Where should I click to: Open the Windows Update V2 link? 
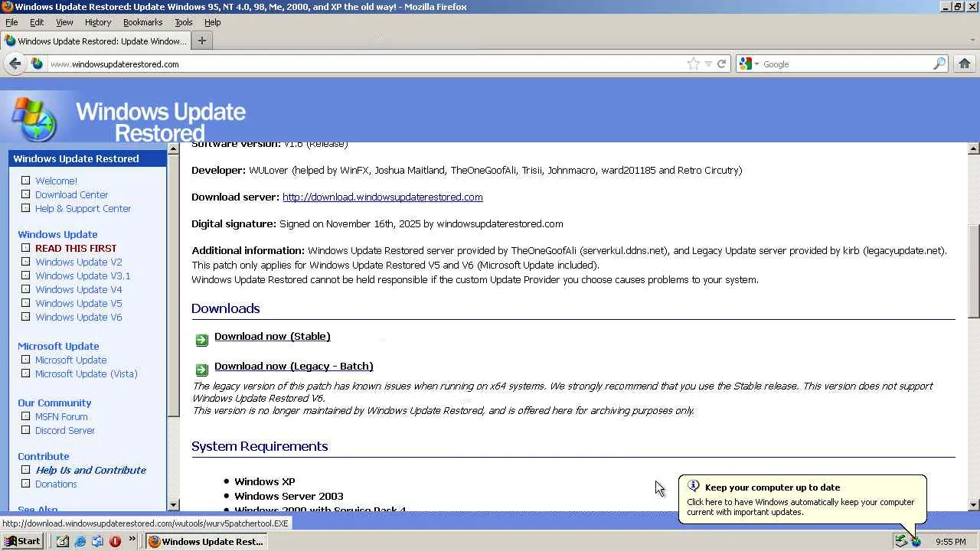[x=78, y=262]
